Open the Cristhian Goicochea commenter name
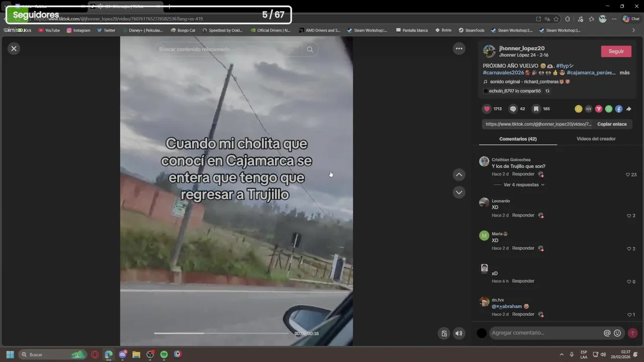This screenshot has height=362, width=644. [511, 160]
